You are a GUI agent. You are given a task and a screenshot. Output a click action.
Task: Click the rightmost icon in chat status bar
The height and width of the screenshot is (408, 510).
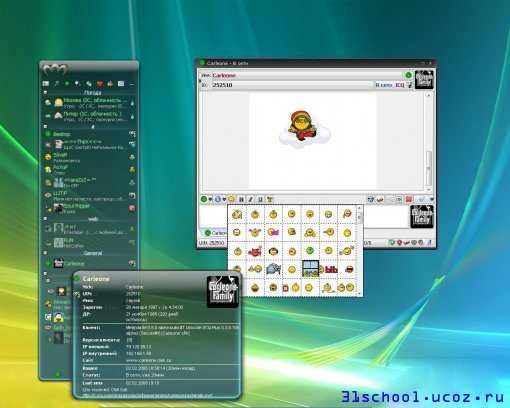tap(430, 243)
